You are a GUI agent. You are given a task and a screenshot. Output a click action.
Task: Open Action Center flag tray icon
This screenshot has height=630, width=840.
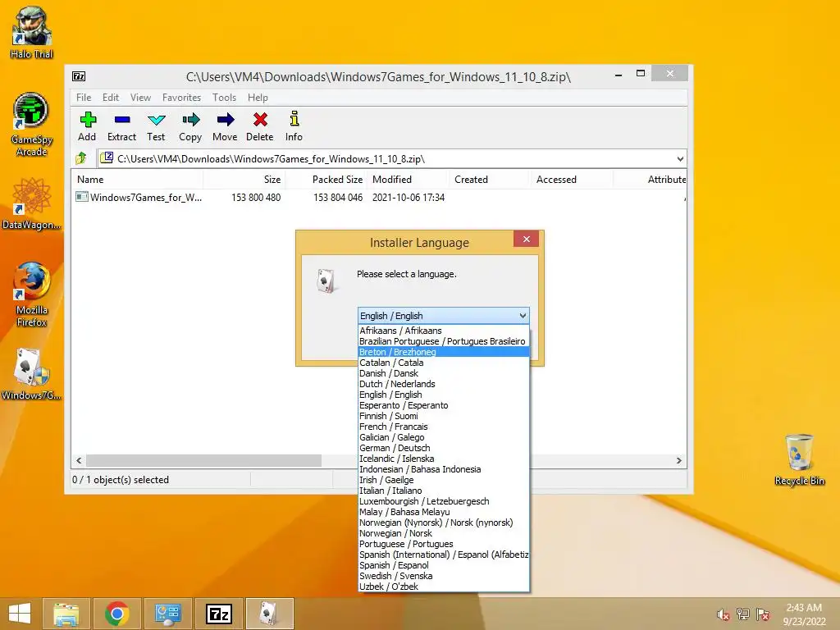coord(763,614)
